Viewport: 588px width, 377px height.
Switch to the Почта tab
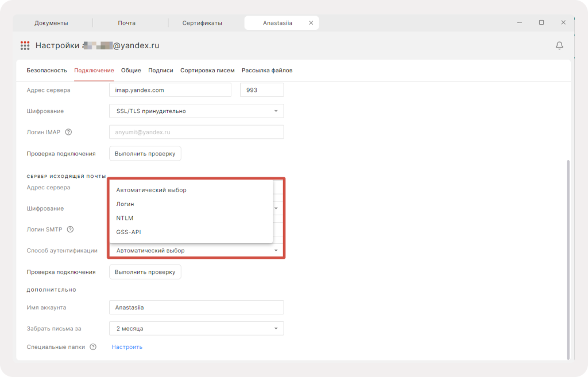click(127, 23)
